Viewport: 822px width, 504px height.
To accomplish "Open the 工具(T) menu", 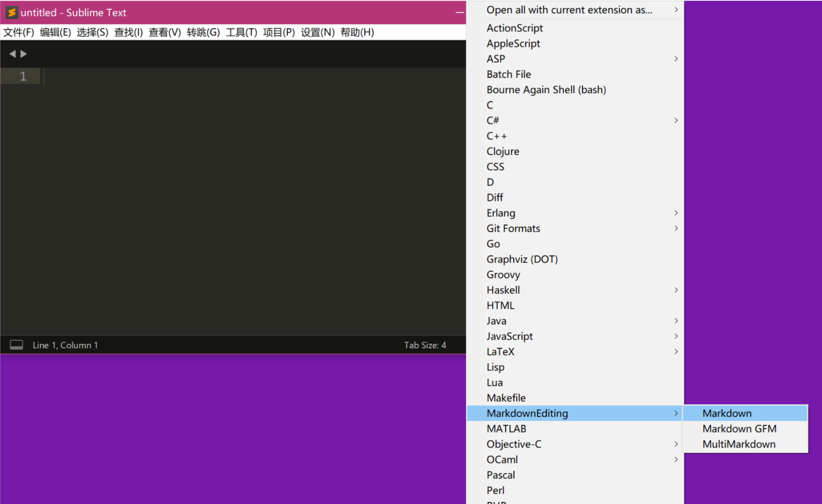I will tap(241, 32).
